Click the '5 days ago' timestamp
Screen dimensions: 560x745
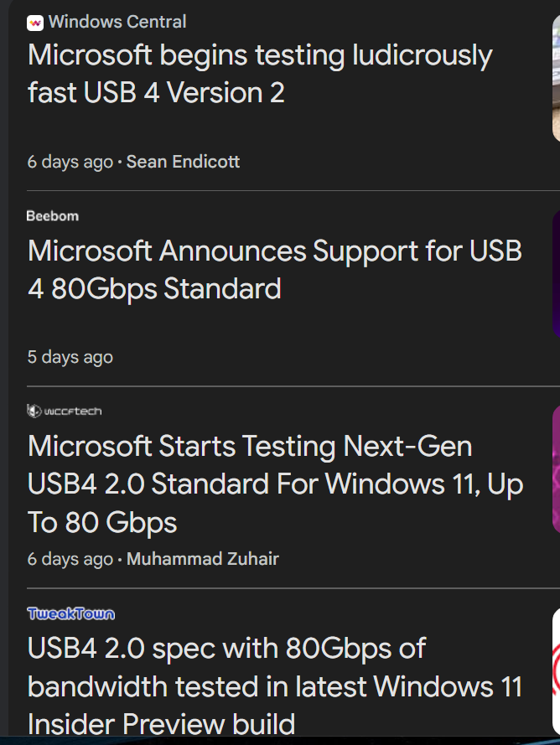[70, 357]
